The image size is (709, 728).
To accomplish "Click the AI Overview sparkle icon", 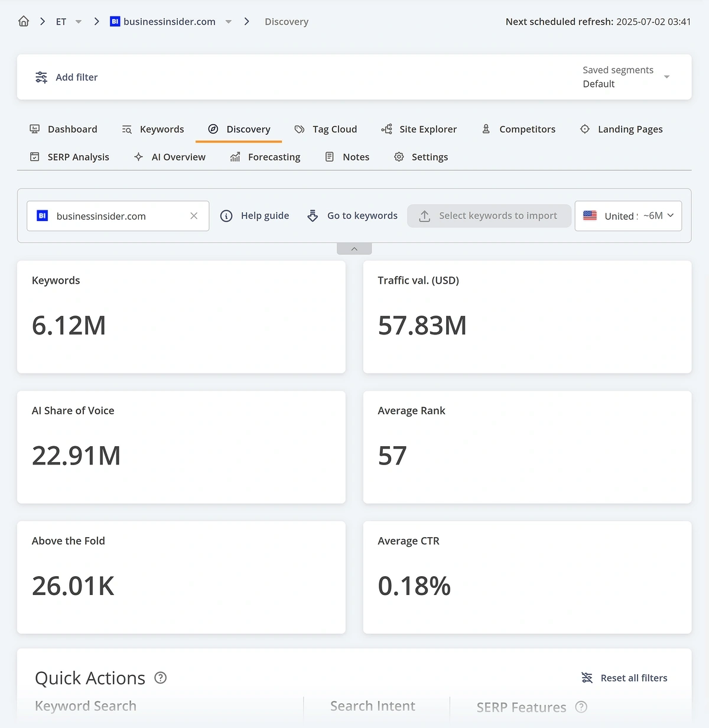I will click(138, 157).
